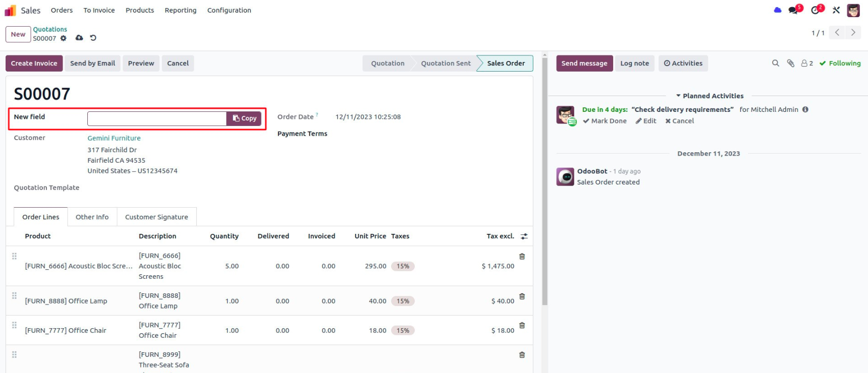
Task: Click the cloud save record icon
Action: click(79, 38)
